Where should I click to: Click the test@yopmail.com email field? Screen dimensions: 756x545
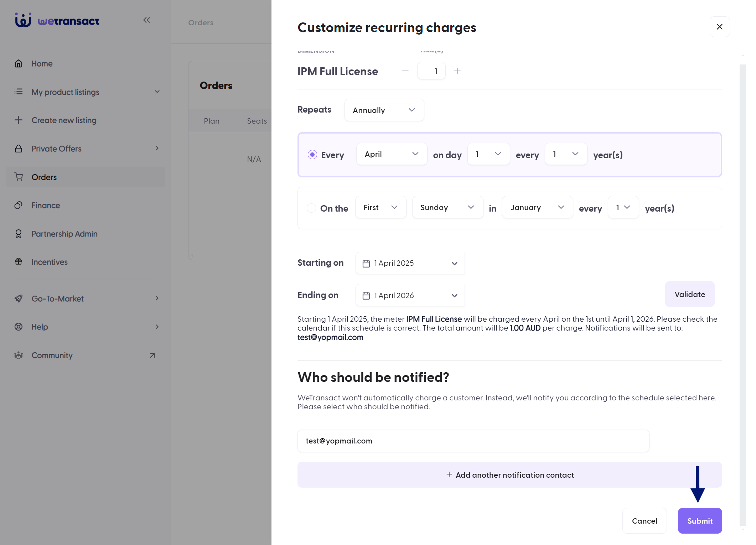click(473, 441)
